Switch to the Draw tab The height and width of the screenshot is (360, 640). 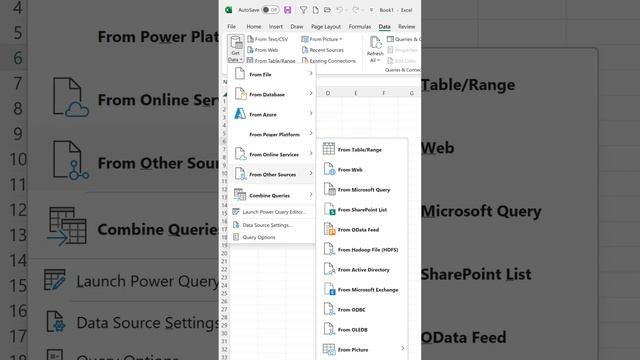pos(297,27)
